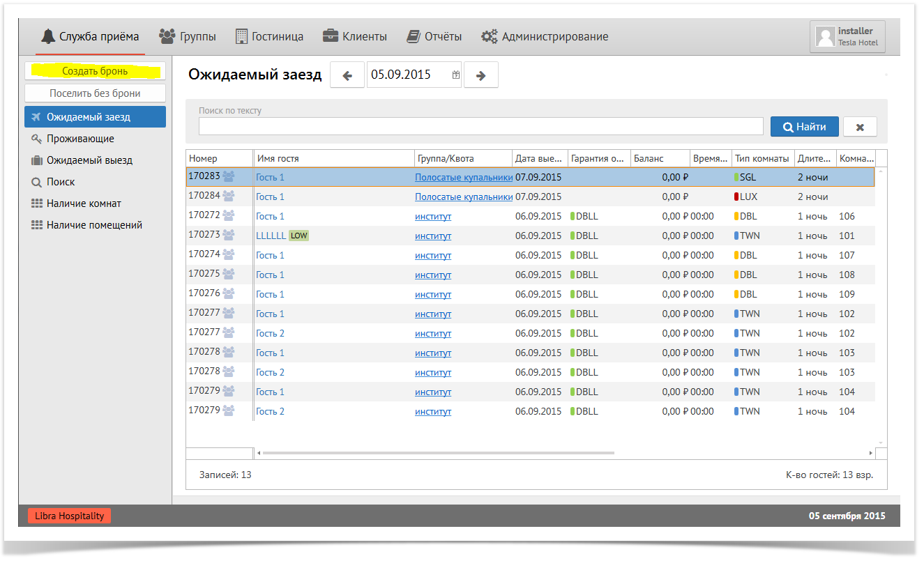Open the Группы menu
The image size is (924, 561).
188,37
